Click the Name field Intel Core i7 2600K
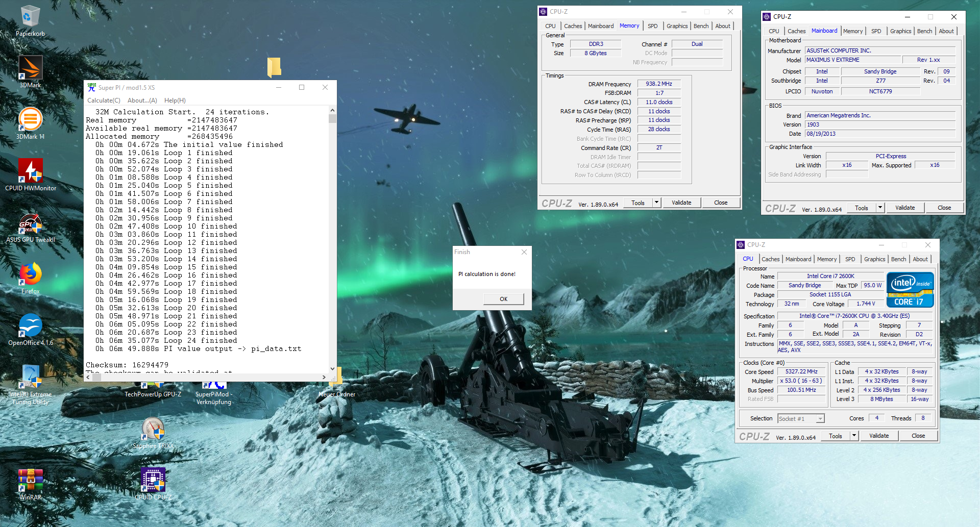The height and width of the screenshot is (527, 980). click(x=830, y=276)
